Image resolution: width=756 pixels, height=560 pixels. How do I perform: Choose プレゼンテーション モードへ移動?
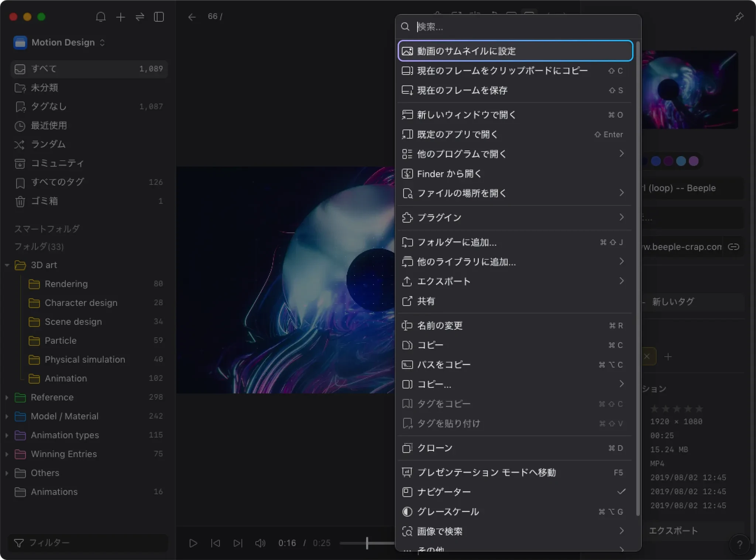515,473
